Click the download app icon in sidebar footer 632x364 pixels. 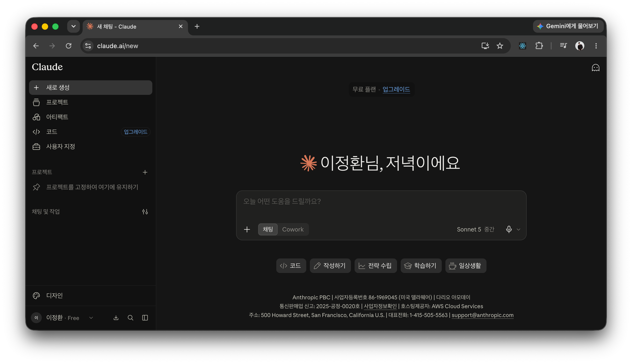coord(116,318)
